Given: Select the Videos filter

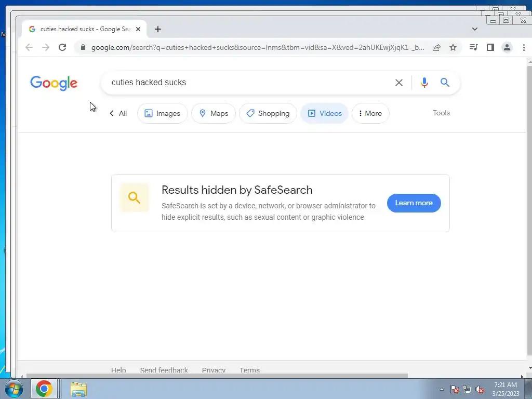Looking at the screenshot, I should click(324, 113).
